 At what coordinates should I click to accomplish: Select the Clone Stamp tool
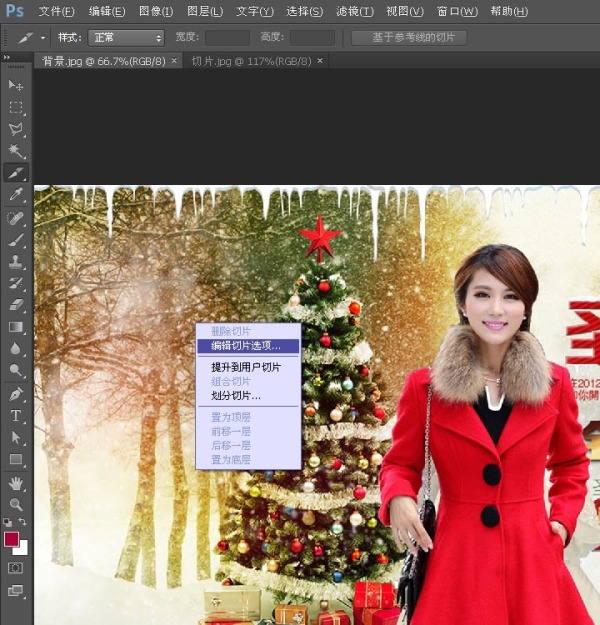tap(16, 262)
